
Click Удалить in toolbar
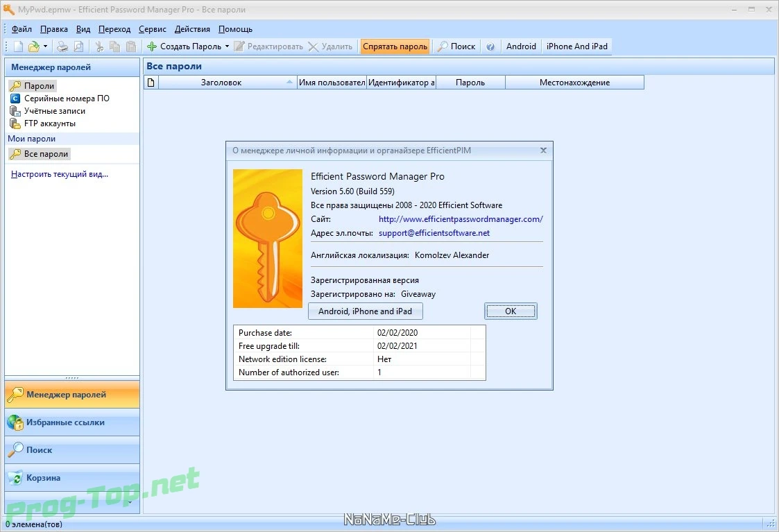[330, 46]
